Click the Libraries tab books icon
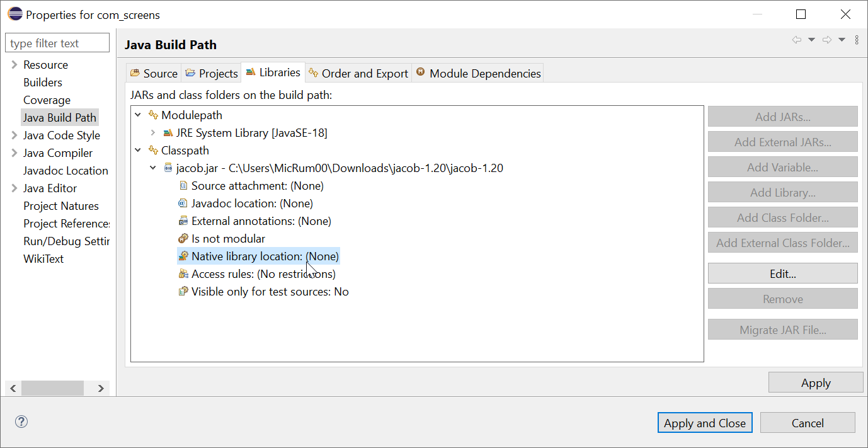 pos(251,72)
